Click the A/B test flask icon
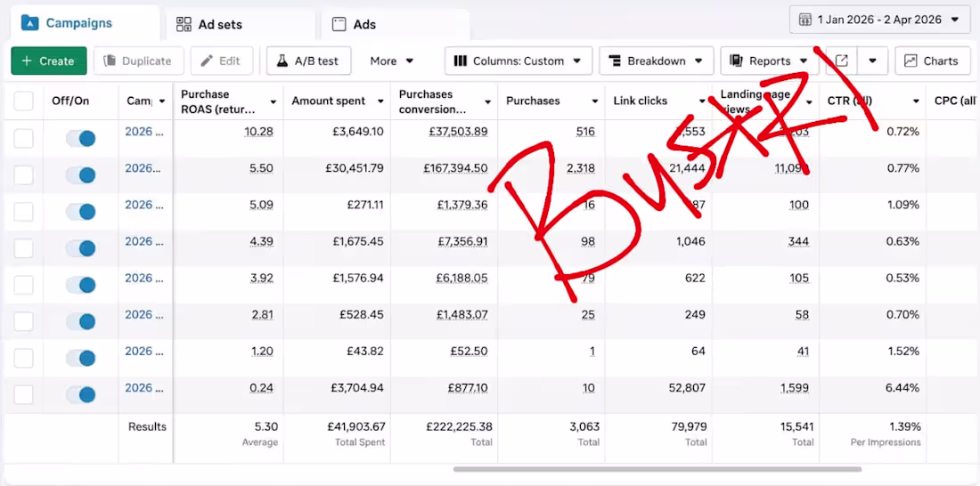This screenshot has width=980, height=486. pyautogui.click(x=282, y=61)
